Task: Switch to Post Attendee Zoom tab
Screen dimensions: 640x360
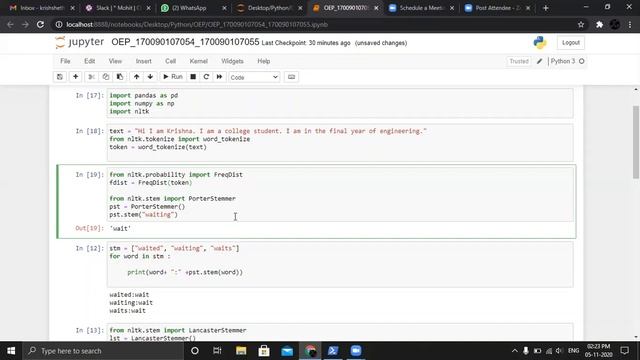Action: [497, 8]
